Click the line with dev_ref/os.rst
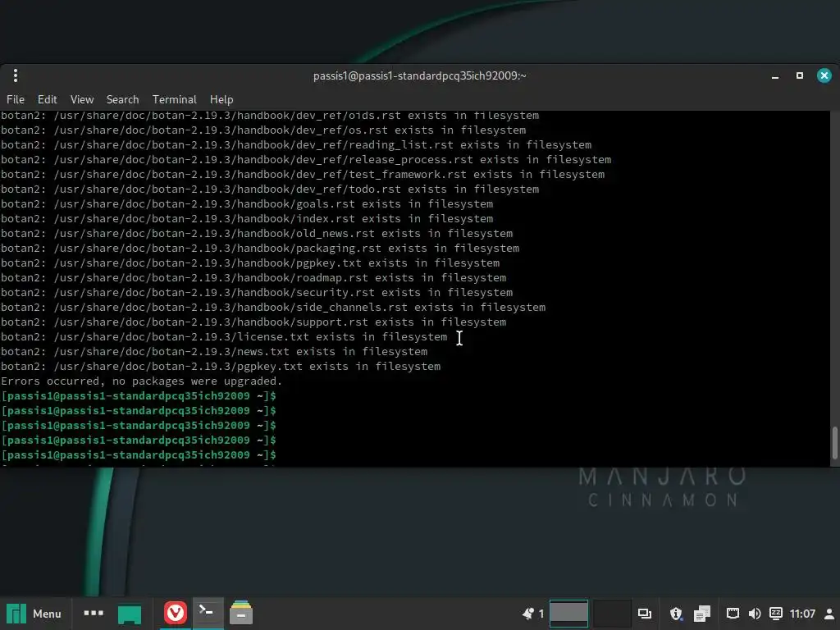This screenshot has height=630, width=840. tap(263, 130)
